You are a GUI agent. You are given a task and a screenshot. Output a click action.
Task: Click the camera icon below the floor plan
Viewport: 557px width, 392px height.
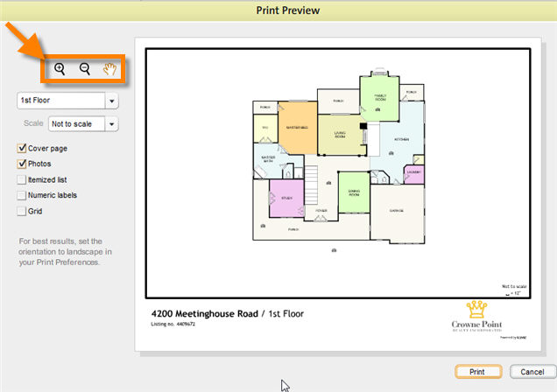pos(335,249)
